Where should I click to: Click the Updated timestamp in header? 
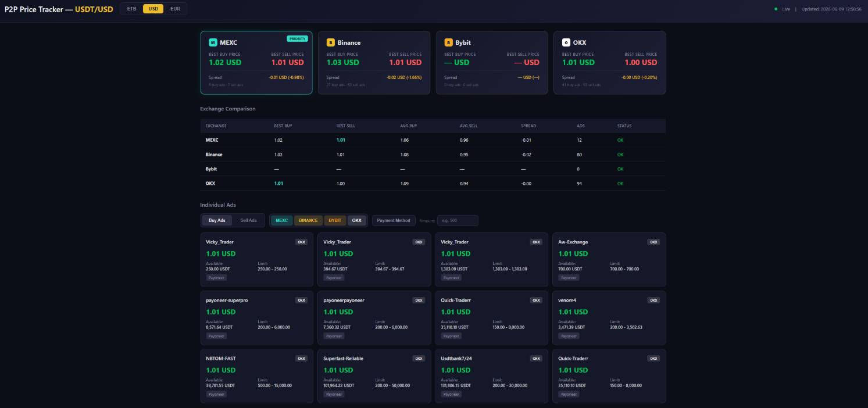[x=831, y=9]
